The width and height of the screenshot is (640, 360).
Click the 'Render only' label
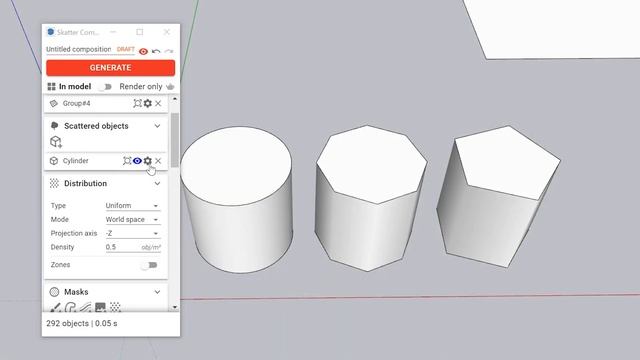[141, 87]
